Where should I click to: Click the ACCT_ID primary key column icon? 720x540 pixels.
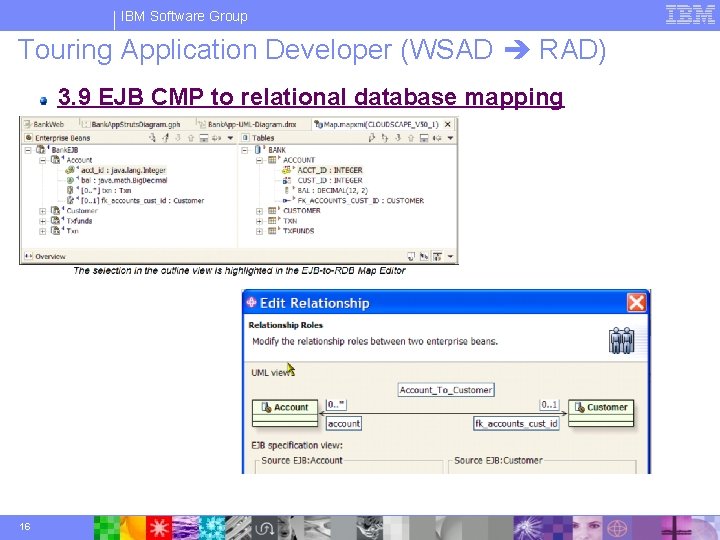pos(287,170)
